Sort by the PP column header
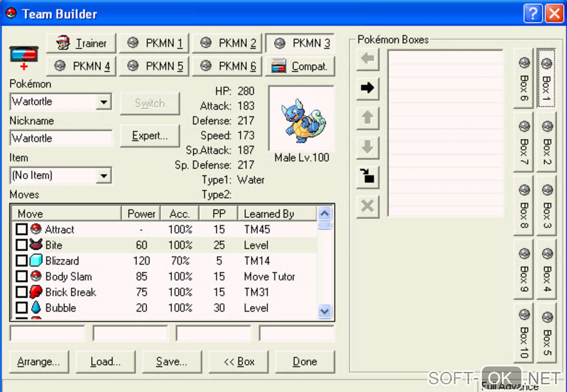567x392 pixels. coord(219,214)
